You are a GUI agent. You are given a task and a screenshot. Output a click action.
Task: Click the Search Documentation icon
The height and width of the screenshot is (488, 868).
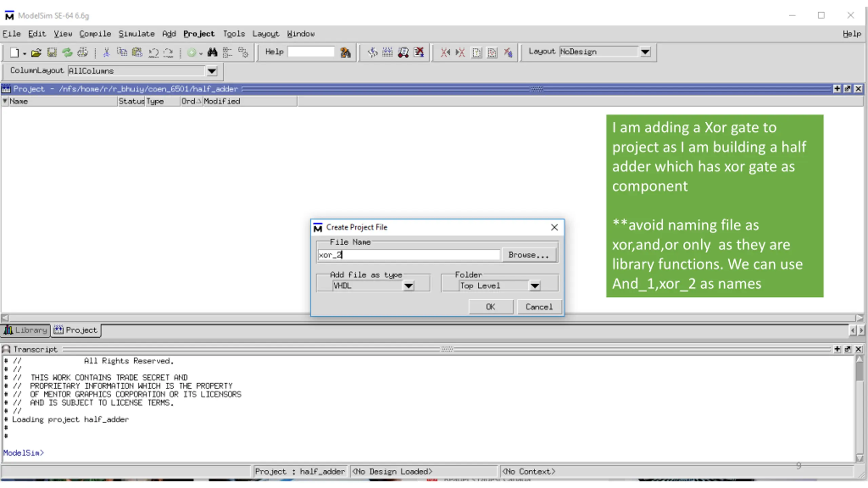[345, 53]
